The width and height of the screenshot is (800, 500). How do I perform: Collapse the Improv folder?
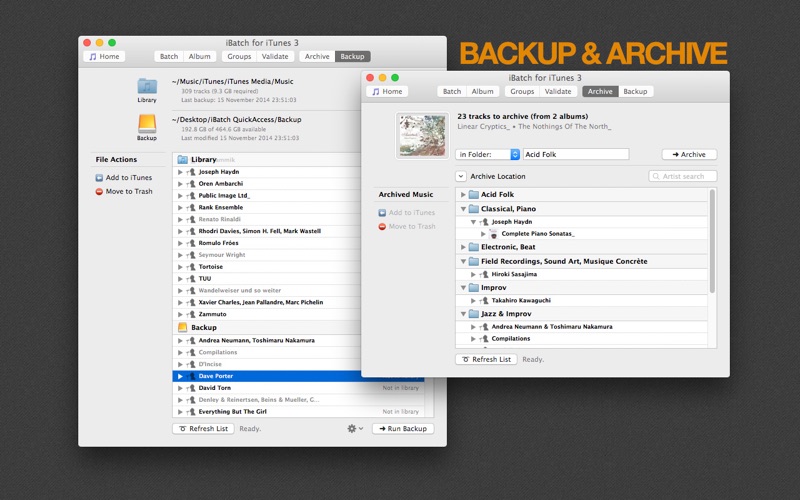point(463,288)
